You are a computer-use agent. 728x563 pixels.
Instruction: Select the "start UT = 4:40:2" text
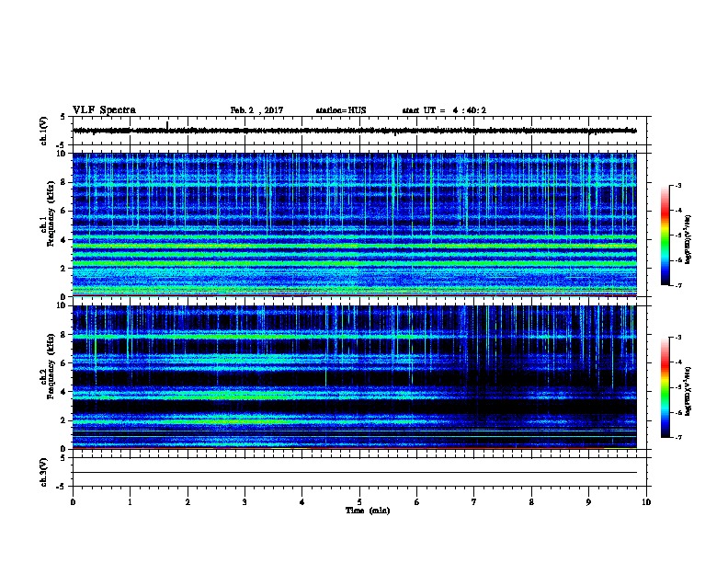click(444, 110)
